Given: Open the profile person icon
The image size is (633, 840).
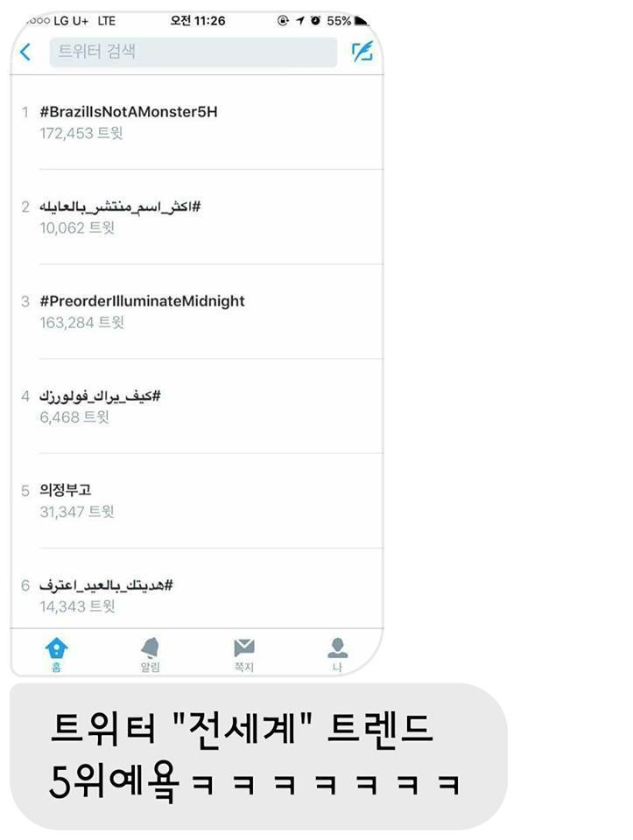Looking at the screenshot, I should [x=337, y=654].
